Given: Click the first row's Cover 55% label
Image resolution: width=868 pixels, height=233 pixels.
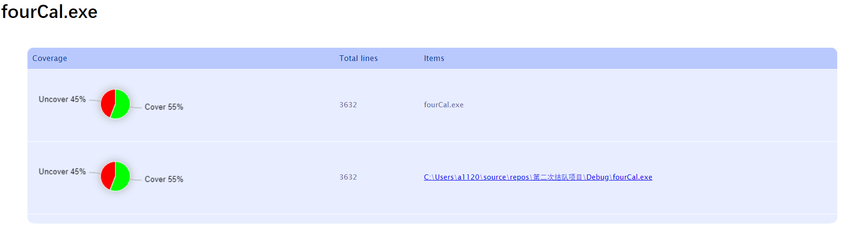Looking at the screenshot, I should 164,107.
